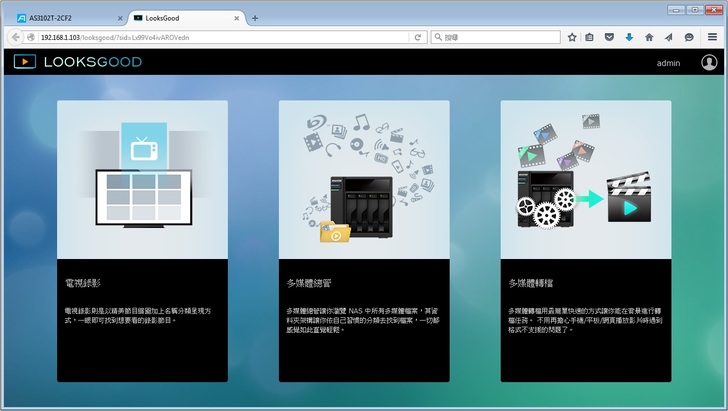
Task: Open the TV recordings (電視錄影) card
Action: [x=142, y=240]
